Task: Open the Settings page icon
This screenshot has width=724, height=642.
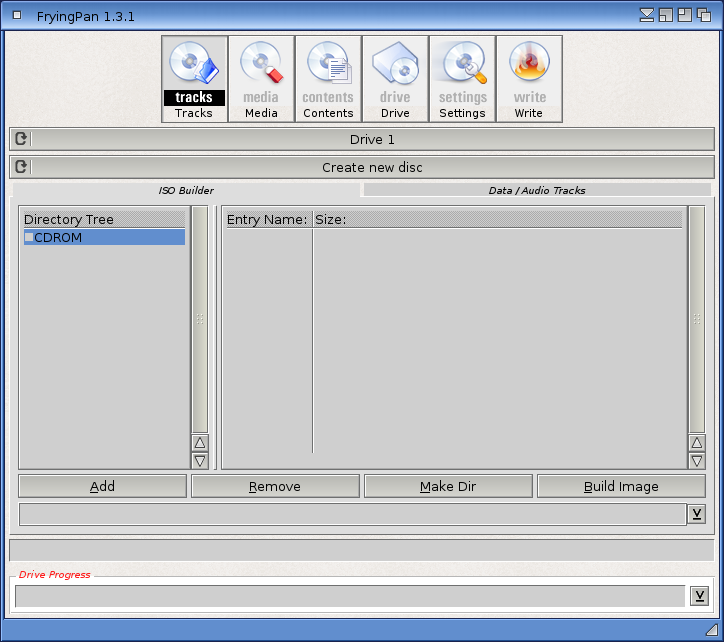Action: coord(462,79)
